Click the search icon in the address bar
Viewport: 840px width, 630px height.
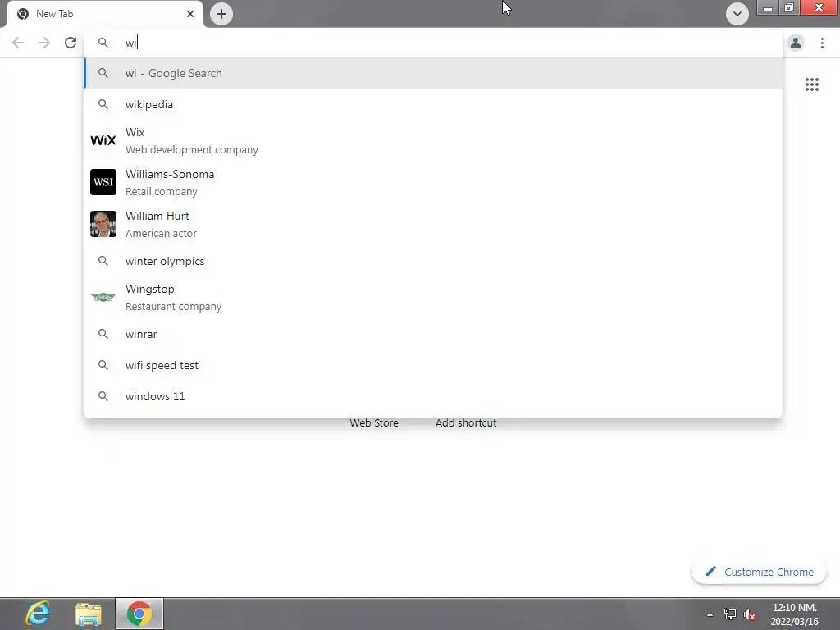click(x=103, y=43)
